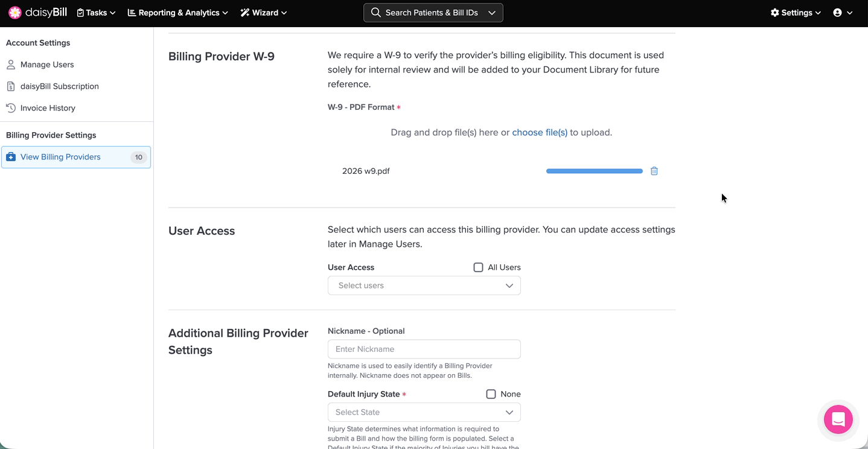Click the 2026 w9.pdf upload progress bar
868x449 pixels.
tap(594, 171)
